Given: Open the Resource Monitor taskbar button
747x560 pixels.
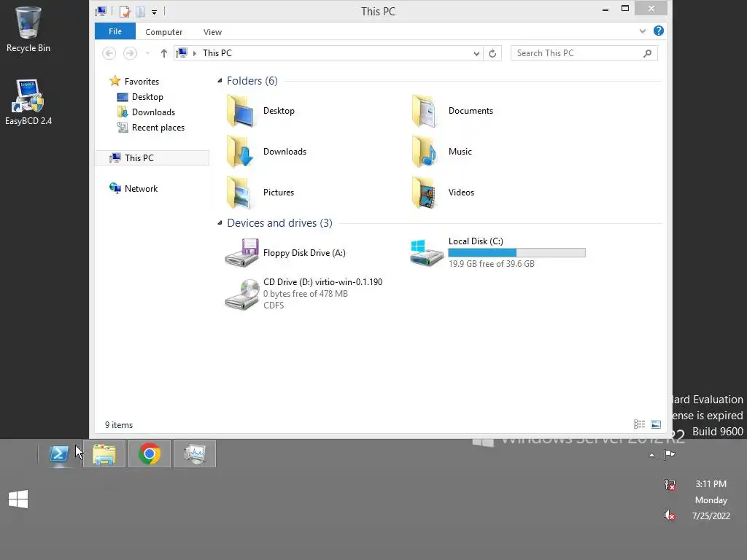Looking at the screenshot, I should click(x=195, y=454).
